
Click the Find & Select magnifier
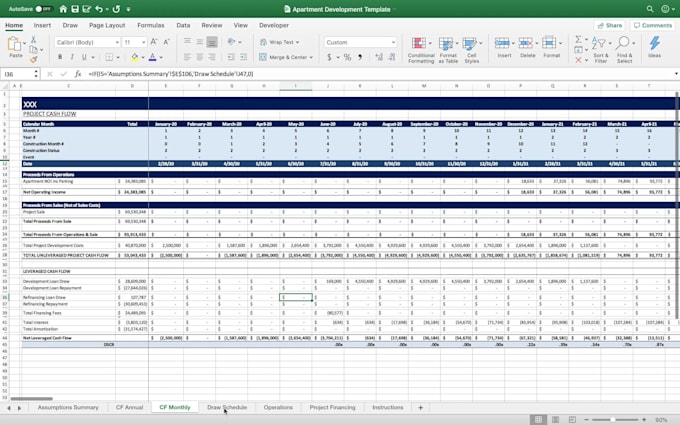click(x=624, y=50)
